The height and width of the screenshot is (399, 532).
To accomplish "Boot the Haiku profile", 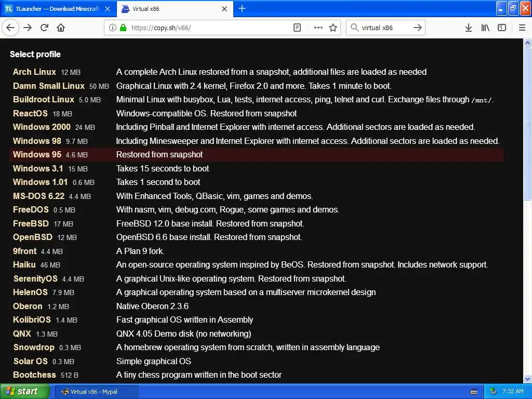I will (x=24, y=264).
